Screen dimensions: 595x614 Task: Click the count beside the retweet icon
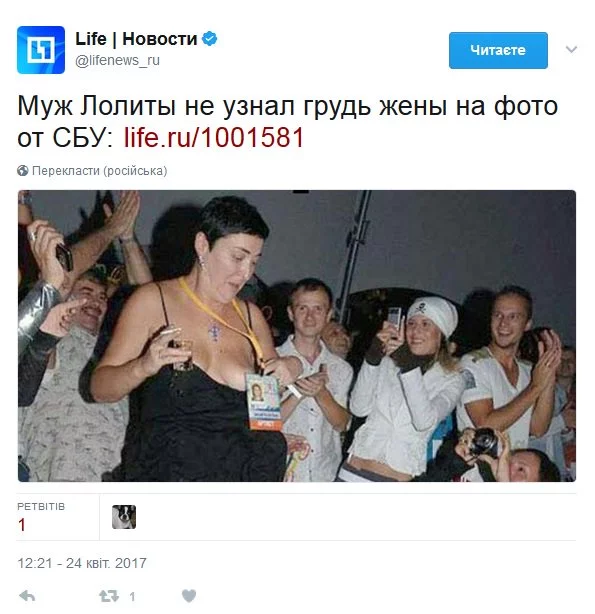click(x=132, y=596)
